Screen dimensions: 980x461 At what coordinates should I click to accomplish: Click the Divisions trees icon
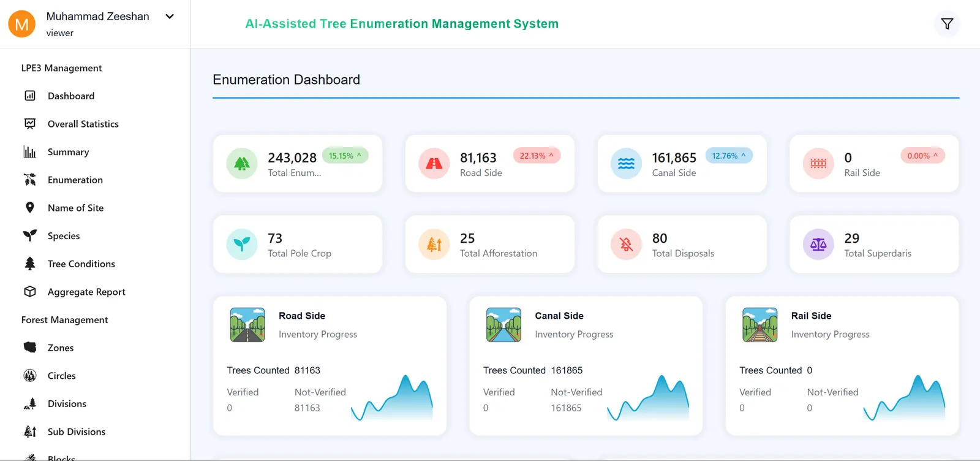(x=29, y=403)
